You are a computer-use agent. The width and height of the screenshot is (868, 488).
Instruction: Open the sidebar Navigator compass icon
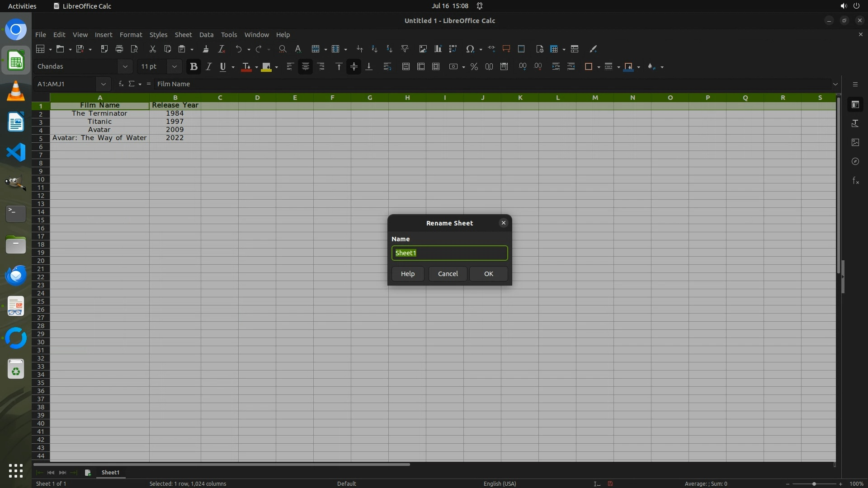pyautogui.click(x=855, y=161)
